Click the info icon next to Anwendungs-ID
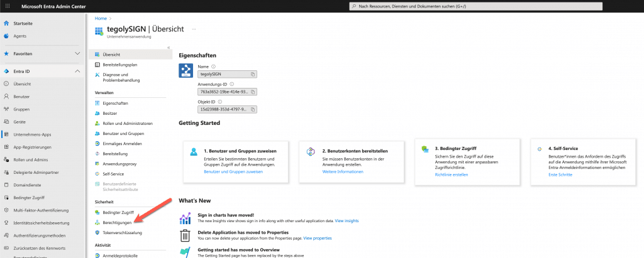The image size is (644, 258). (x=232, y=83)
